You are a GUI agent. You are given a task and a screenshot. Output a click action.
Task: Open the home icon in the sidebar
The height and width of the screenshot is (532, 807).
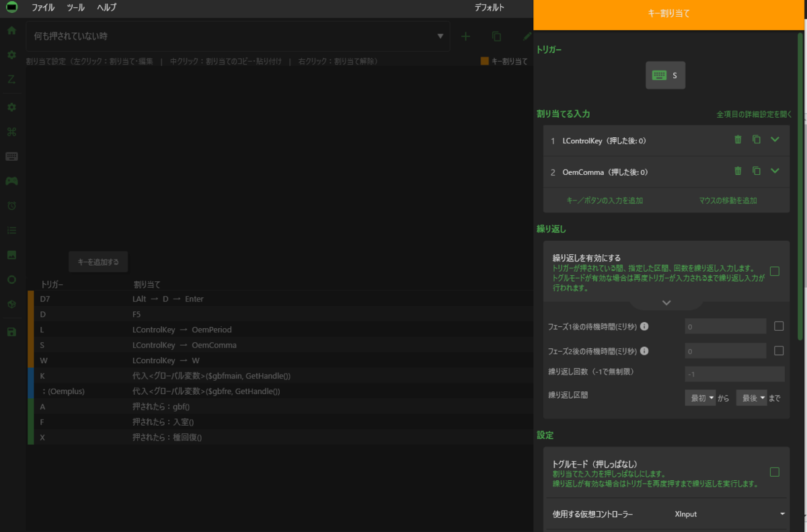tap(11, 30)
